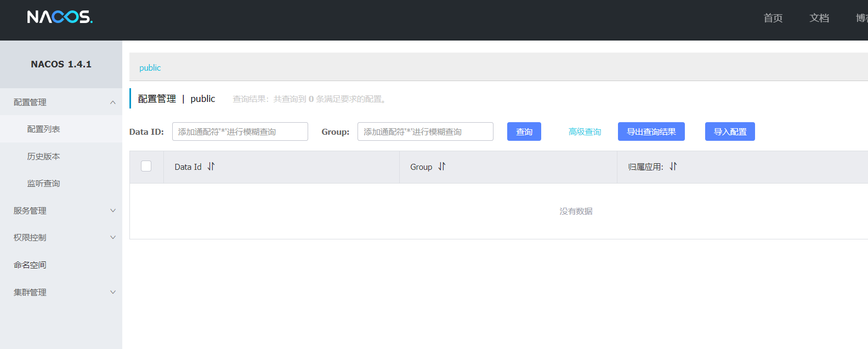Open 文档 in the top navigation
The height and width of the screenshot is (349, 868).
pos(819,18)
